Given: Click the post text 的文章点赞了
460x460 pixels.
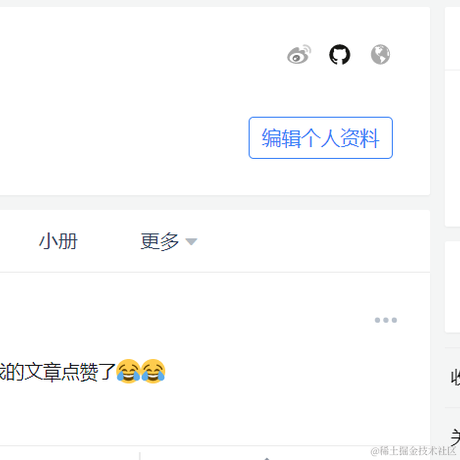Looking at the screenshot, I should coord(60,372).
